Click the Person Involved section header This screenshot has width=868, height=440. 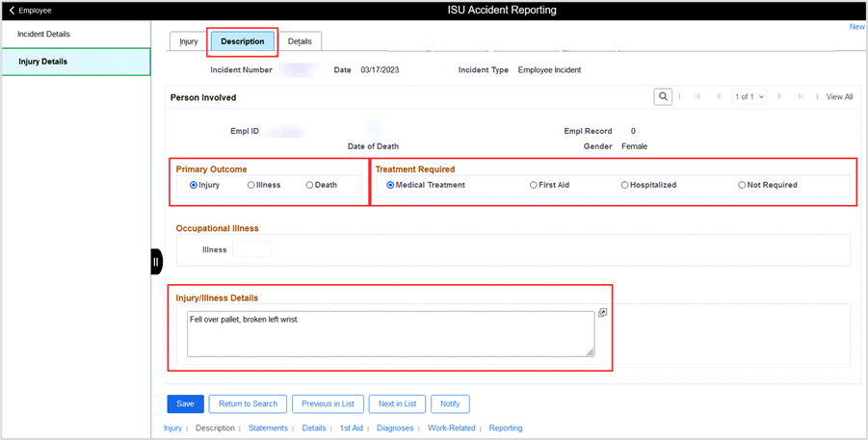click(x=203, y=98)
